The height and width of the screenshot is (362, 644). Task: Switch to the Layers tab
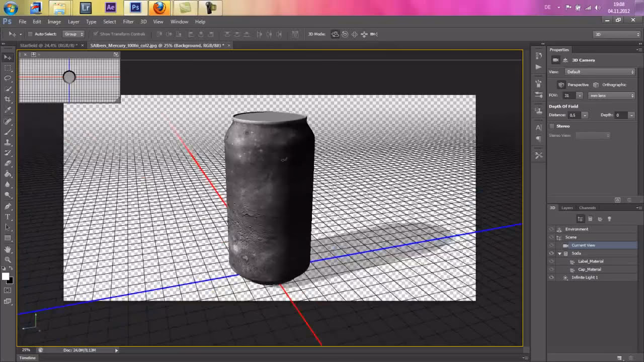pyautogui.click(x=567, y=208)
